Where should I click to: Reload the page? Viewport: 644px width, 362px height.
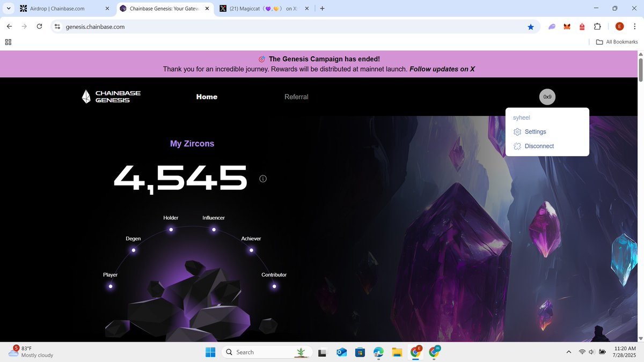[39, 26]
